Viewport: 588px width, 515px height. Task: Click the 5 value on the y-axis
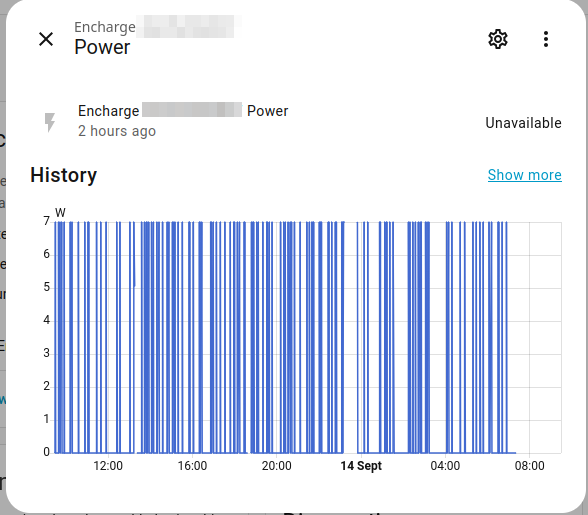tap(46, 287)
